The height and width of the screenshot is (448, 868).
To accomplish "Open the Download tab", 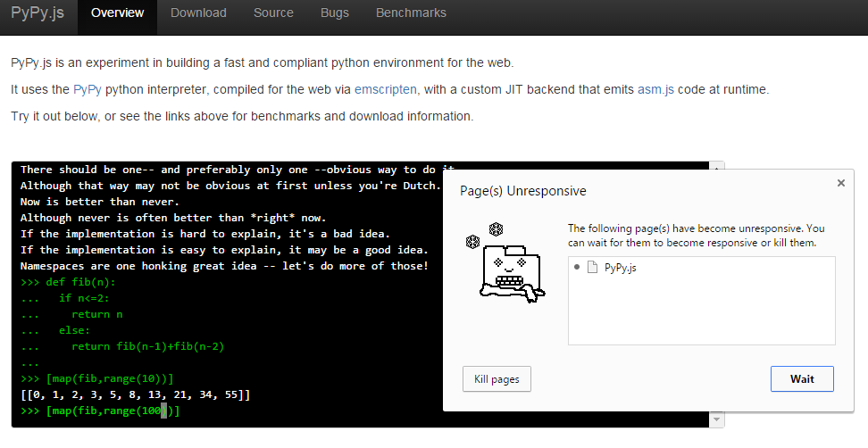I will tap(198, 12).
